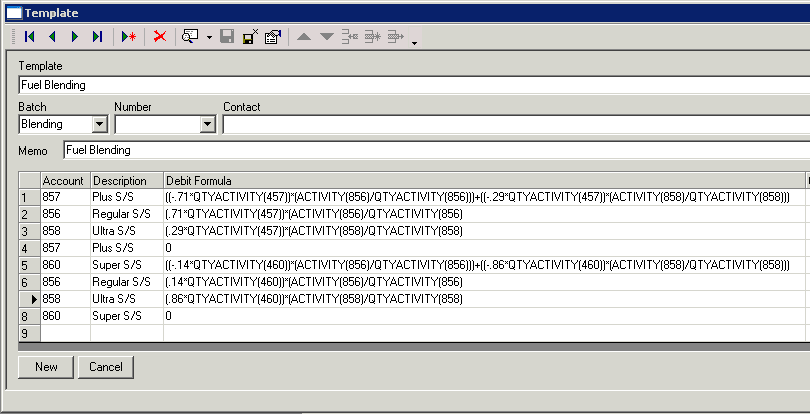Click Plus S/S description in row 4
810x414 pixels.
pos(127,248)
